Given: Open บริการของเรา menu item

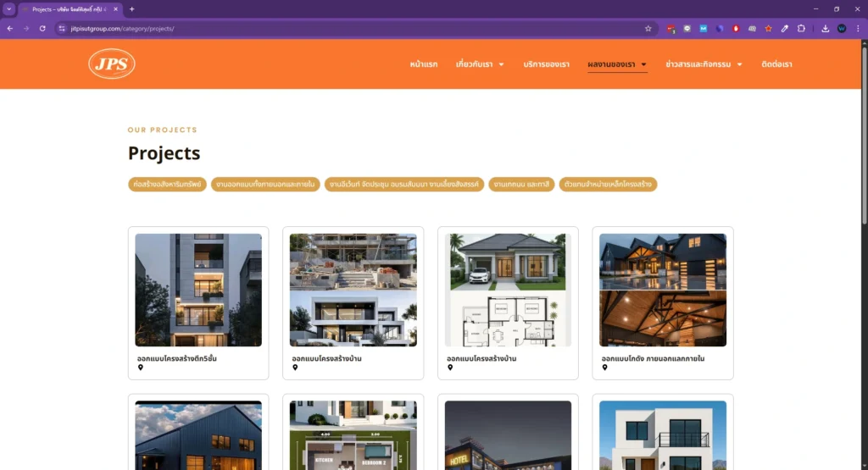Looking at the screenshot, I should 547,64.
